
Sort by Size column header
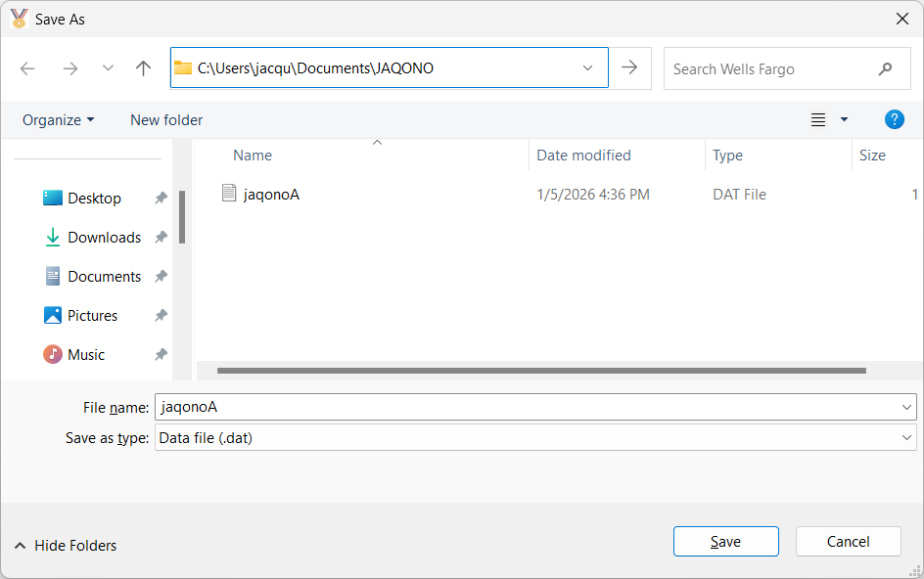click(872, 156)
